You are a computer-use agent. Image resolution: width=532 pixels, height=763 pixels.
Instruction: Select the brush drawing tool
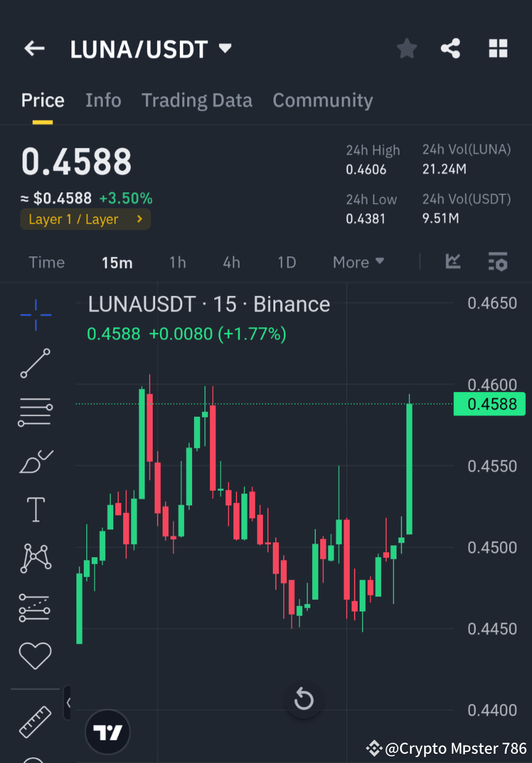click(x=35, y=462)
